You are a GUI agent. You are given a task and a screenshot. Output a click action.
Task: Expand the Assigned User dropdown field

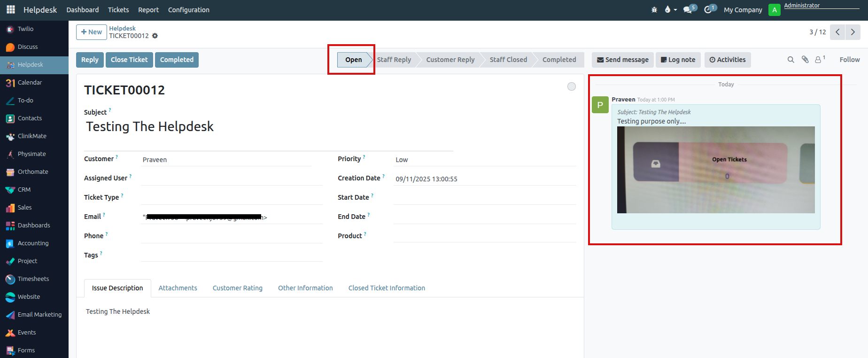(231, 178)
